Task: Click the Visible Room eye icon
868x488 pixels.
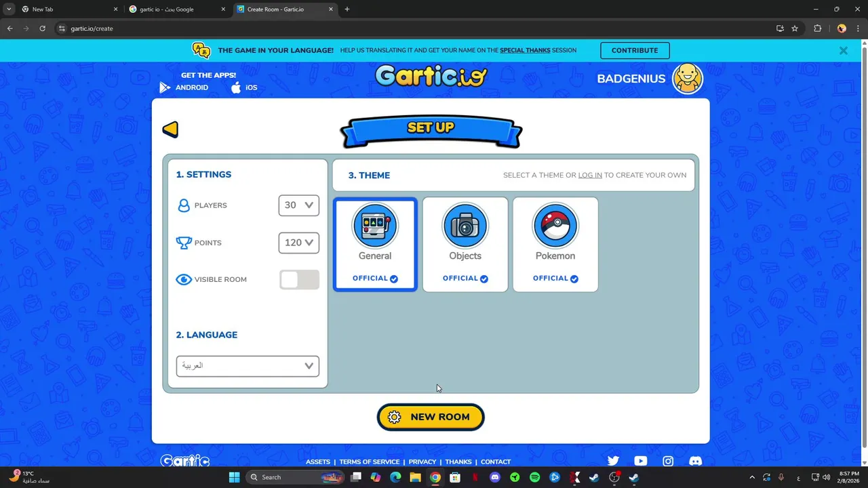Action: click(x=184, y=279)
